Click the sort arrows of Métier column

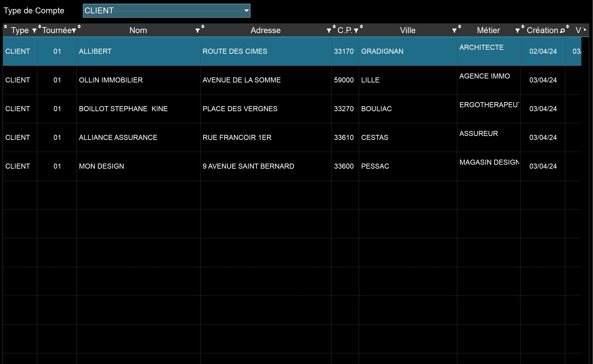460,27
